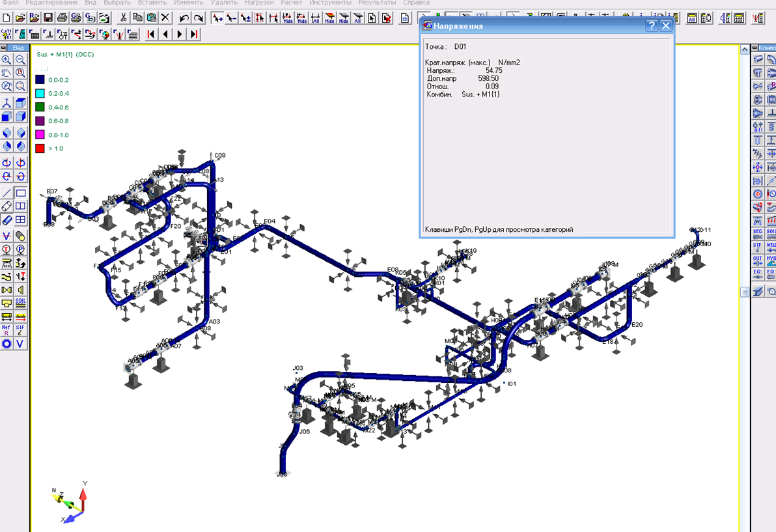This screenshot has width=776, height=532.
Task: Click the SEG segment icon
Action: pos(758,234)
